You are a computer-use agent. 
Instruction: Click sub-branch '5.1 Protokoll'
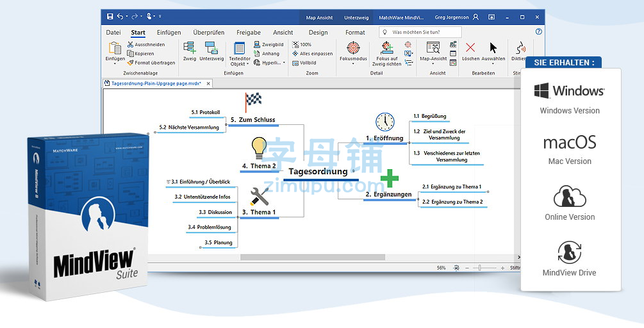[205, 112]
